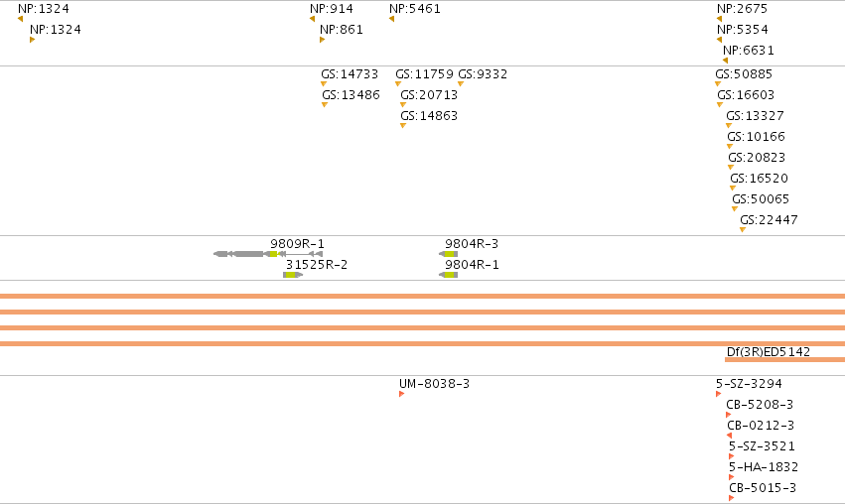
Task: Select the red marker under 5-SZ-3294
Action: pos(718,394)
